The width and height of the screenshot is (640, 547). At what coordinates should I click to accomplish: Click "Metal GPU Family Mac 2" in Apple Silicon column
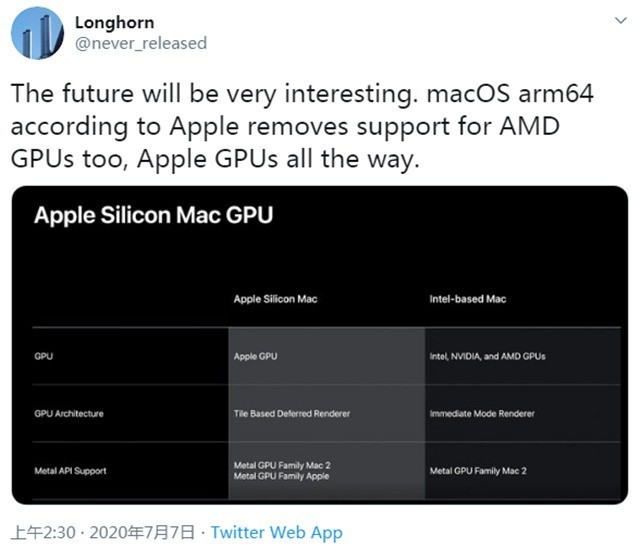(282, 464)
